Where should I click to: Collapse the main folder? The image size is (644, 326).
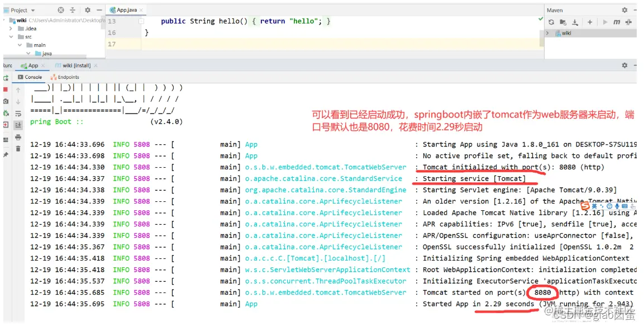(x=20, y=45)
